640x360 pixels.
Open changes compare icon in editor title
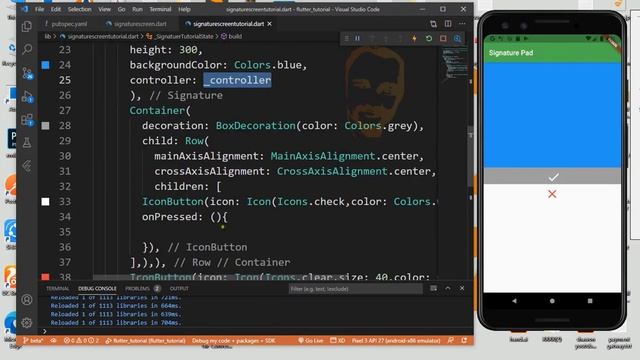click(433, 24)
